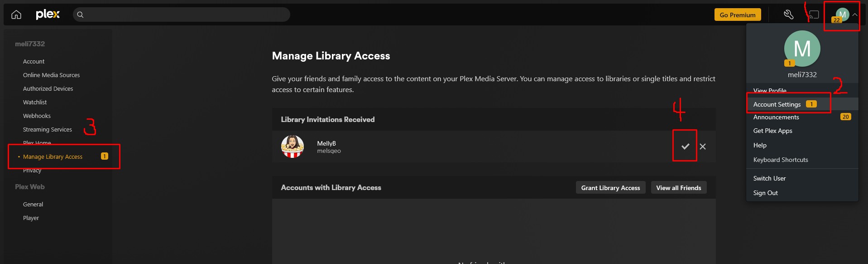Image resolution: width=868 pixels, height=264 pixels.
Task: Click the meli7332 sidebar heading
Action: pyautogui.click(x=30, y=44)
